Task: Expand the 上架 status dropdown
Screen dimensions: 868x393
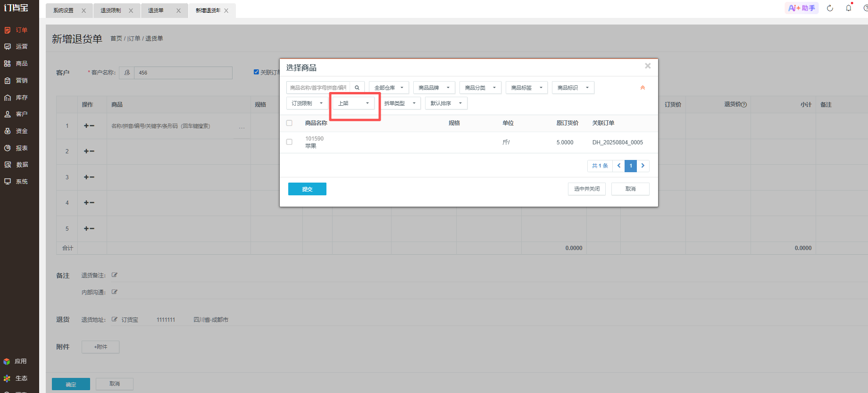Action: click(x=353, y=103)
